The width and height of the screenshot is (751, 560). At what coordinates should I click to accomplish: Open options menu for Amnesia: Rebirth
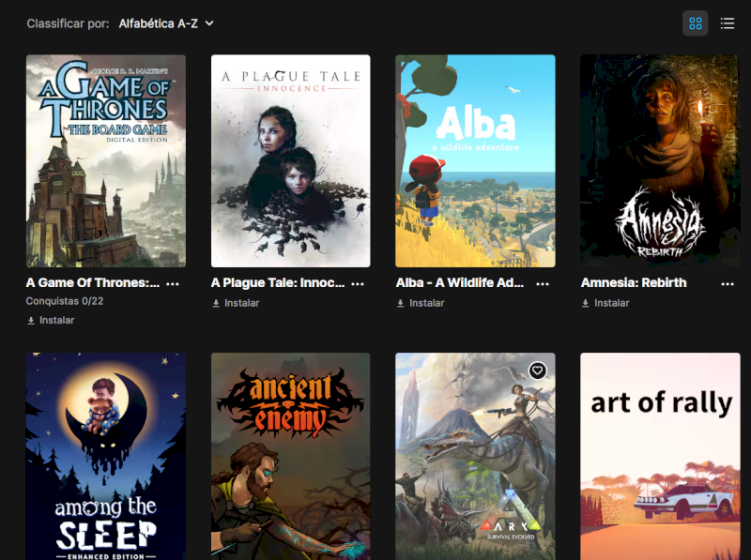coord(727,284)
